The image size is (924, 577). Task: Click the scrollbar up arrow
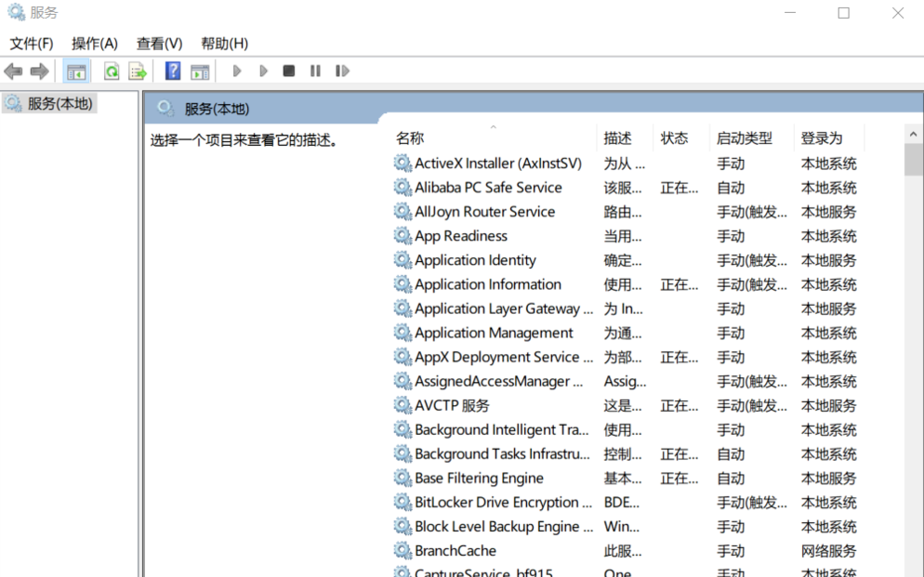pos(913,133)
